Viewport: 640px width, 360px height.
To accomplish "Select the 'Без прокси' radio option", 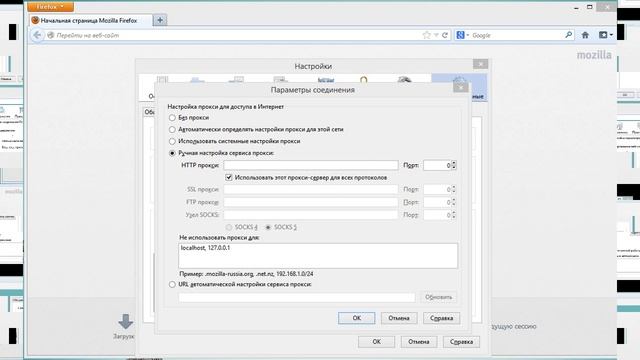I will (172, 118).
